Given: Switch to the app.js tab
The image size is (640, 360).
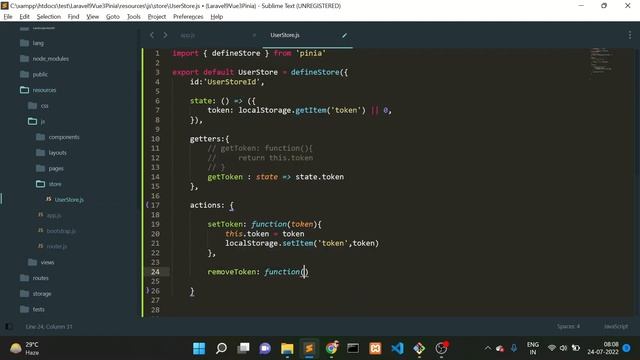Looking at the screenshot, I should coord(188,36).
